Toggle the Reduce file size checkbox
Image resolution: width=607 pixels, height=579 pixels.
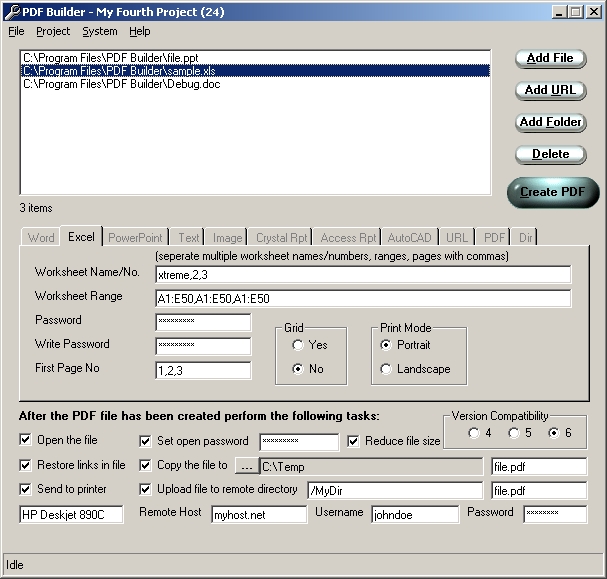point(354,441)
